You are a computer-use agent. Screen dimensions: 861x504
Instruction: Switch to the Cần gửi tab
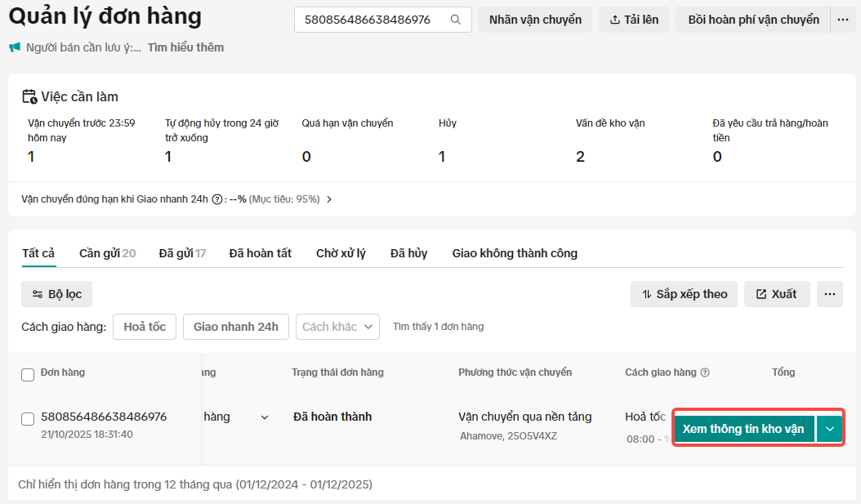click(107, 253)
